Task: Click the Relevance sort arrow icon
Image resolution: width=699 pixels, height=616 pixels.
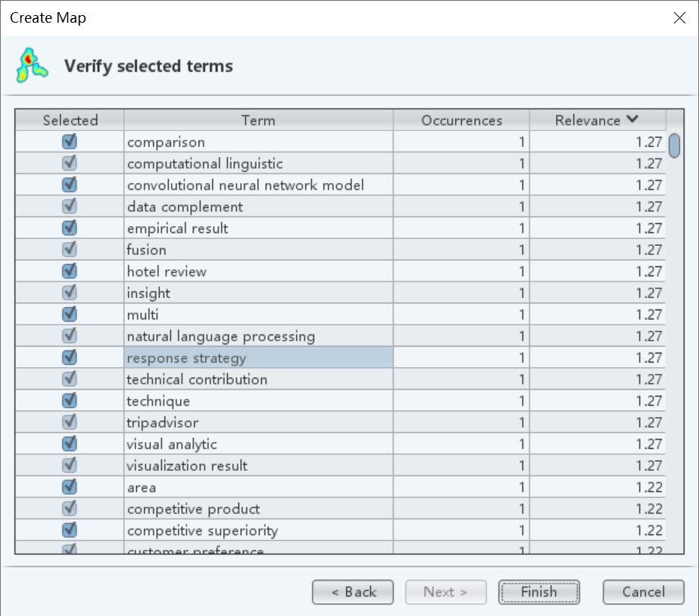Action: point(632,120)
